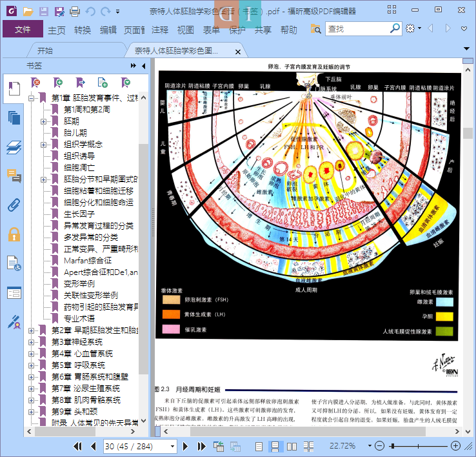Open the page number dropdown
476x457 pixels.
coord(172,447)
